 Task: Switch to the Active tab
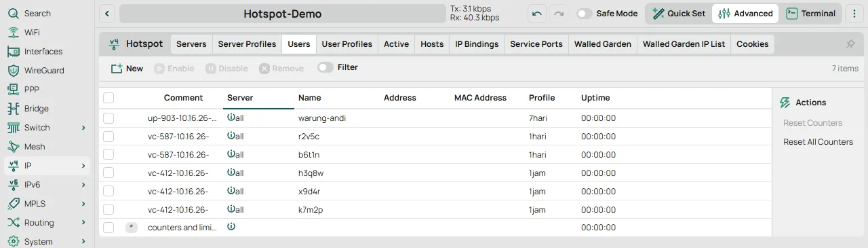click(x=396, y=44)
